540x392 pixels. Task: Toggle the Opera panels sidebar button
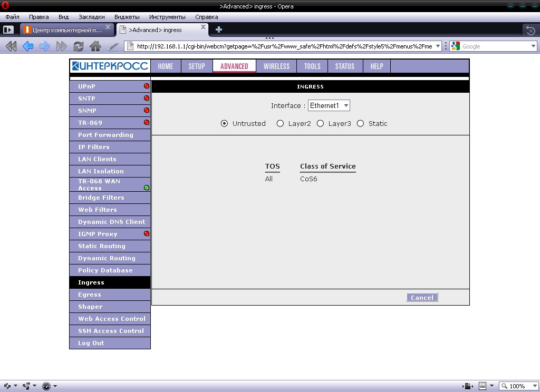pos(8,30)
